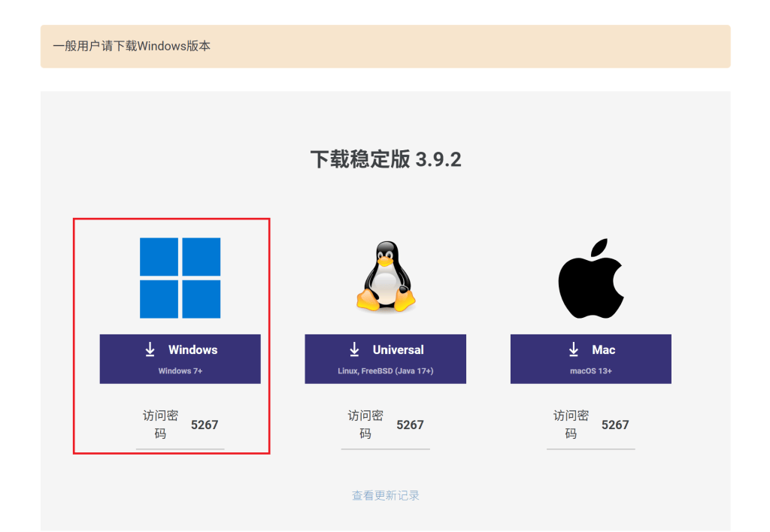Click 访问密码 label under Universal download

click(365, 425)
